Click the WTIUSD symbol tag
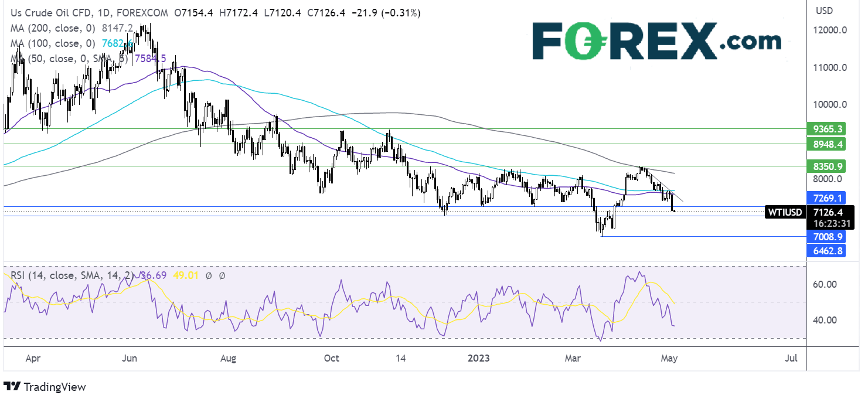The image size is (868, 402). [785, 212]
